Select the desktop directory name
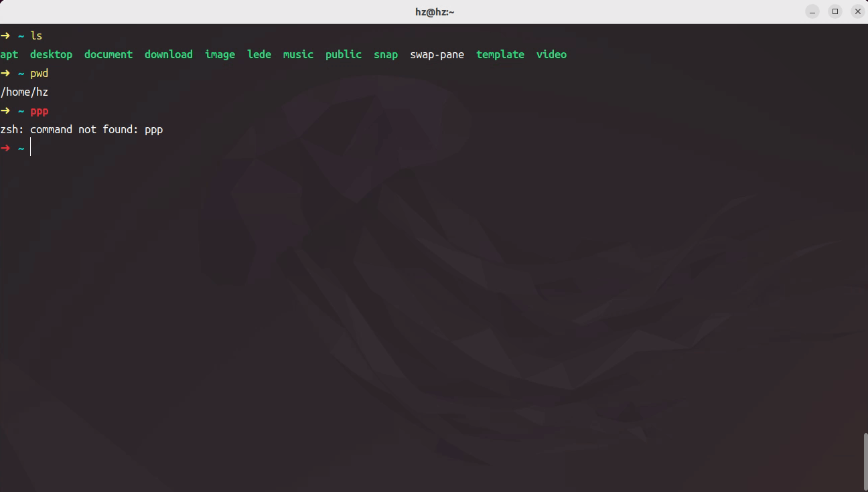This screenshot has height=492, width=868. (x=51, y=54)
